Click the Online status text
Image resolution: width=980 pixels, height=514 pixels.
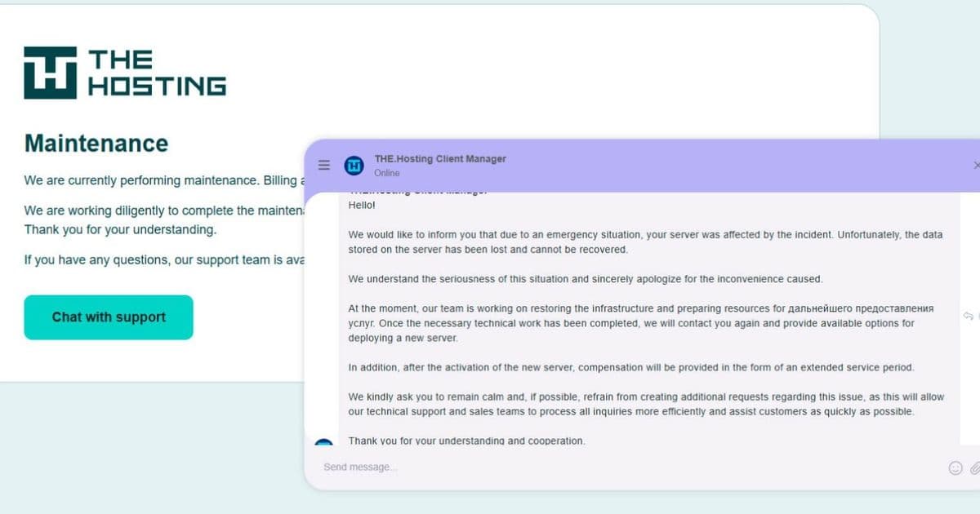point(387,173)
